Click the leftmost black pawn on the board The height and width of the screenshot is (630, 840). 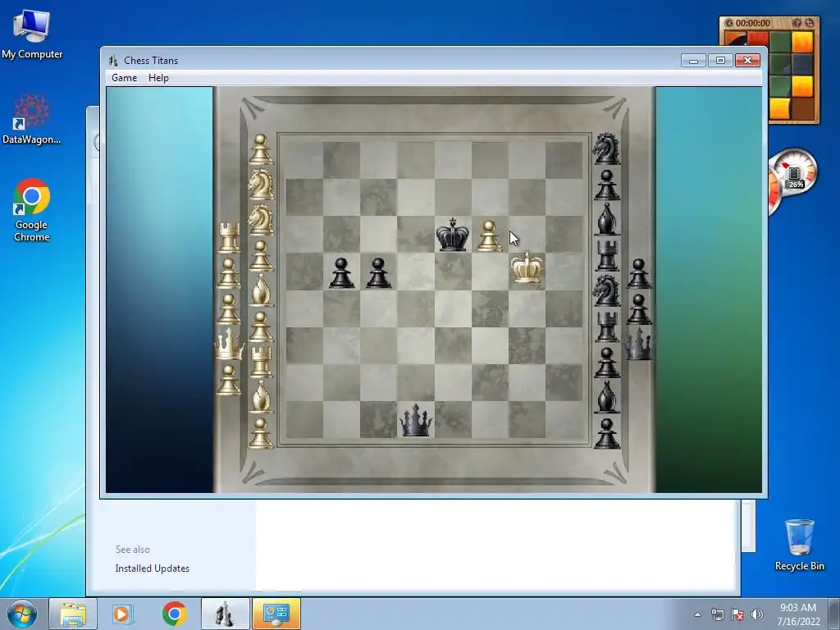pyautogui.click(x=341, y=272)
